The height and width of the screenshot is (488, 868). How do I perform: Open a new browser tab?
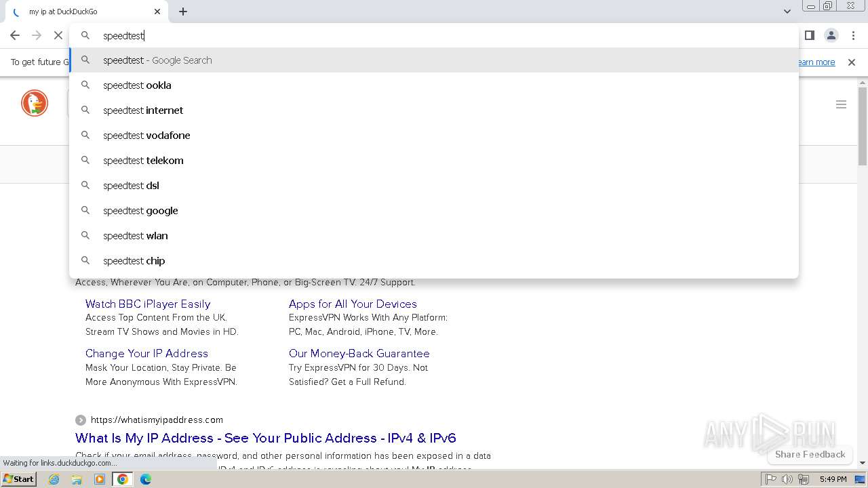(x=183, y=12)
